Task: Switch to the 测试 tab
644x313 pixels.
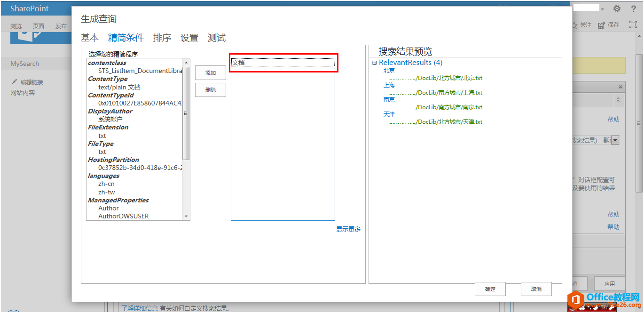Action: (x=217, y=38)
